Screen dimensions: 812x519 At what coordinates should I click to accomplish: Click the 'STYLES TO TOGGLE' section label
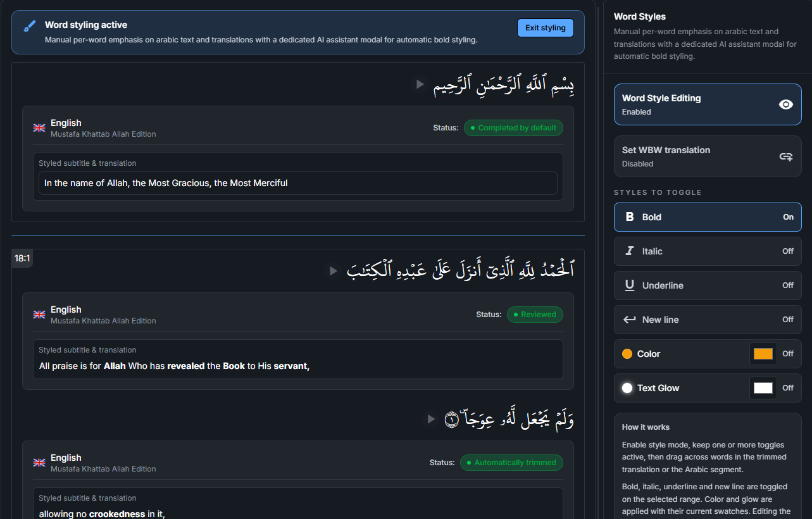[658, 192]
